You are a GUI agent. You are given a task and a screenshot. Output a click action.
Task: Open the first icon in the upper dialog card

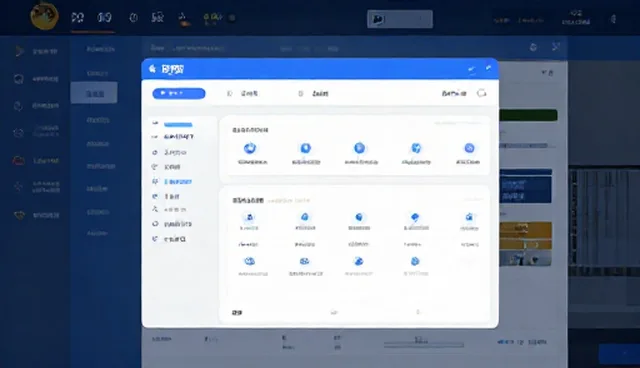pos(250,148)
